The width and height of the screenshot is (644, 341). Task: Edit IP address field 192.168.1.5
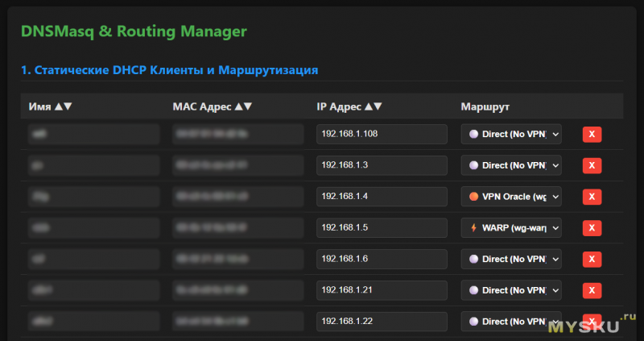[382, 228]
